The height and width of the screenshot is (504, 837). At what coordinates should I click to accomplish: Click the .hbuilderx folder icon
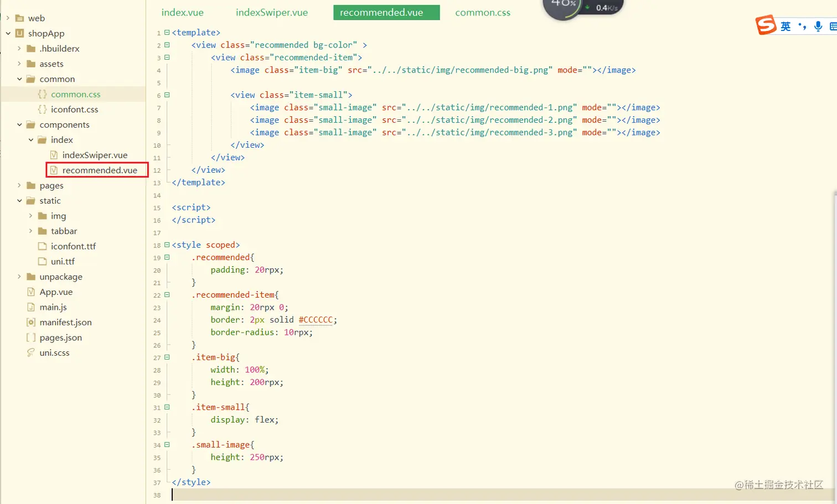click(x=31, y=49)
